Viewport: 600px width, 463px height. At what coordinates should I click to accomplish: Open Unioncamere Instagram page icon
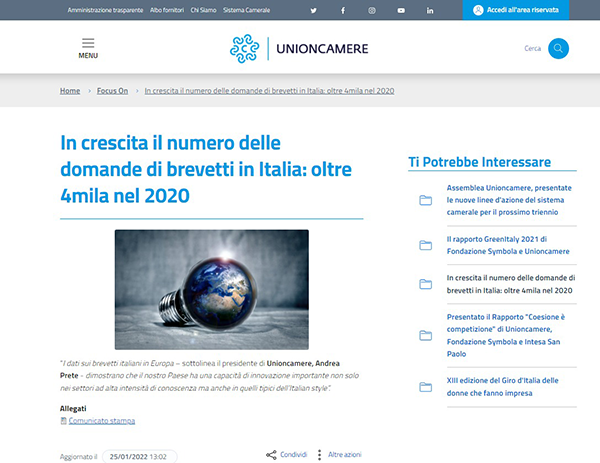click(372, 10)
